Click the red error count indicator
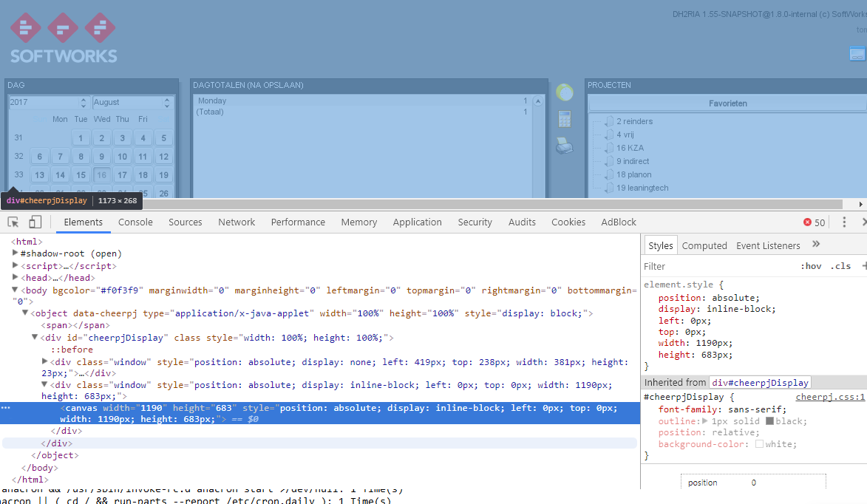Image resolution: width=867 pixels, height=504 pixels. [x=814, y=222]
